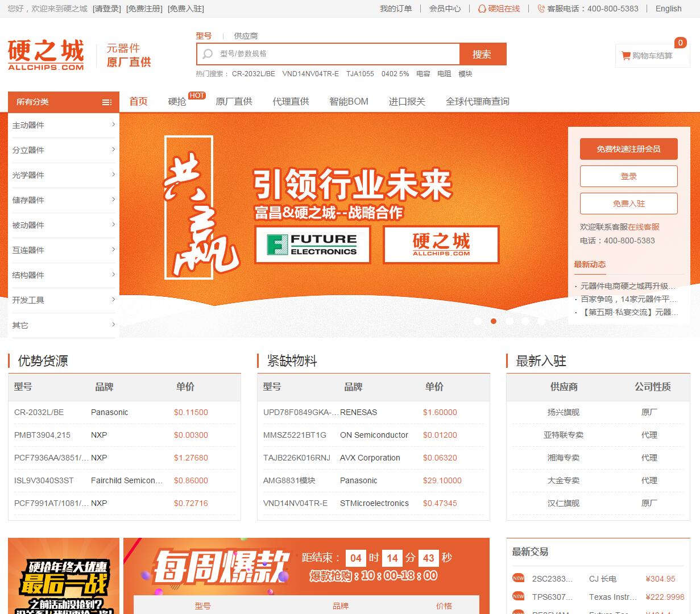Expand the 分立器件 category arrow
This screenshot has height=614, width=700.
(x=113, y=150)
